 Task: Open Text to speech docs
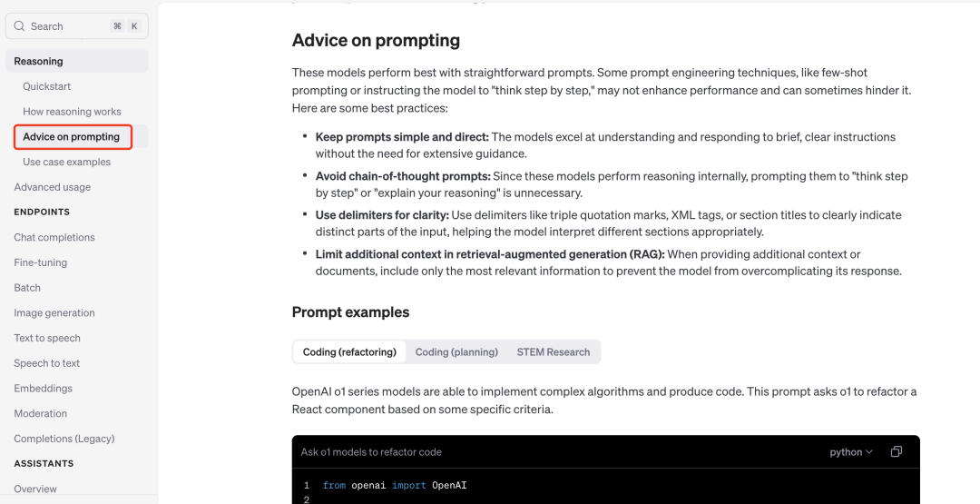(x=47, y=338)
